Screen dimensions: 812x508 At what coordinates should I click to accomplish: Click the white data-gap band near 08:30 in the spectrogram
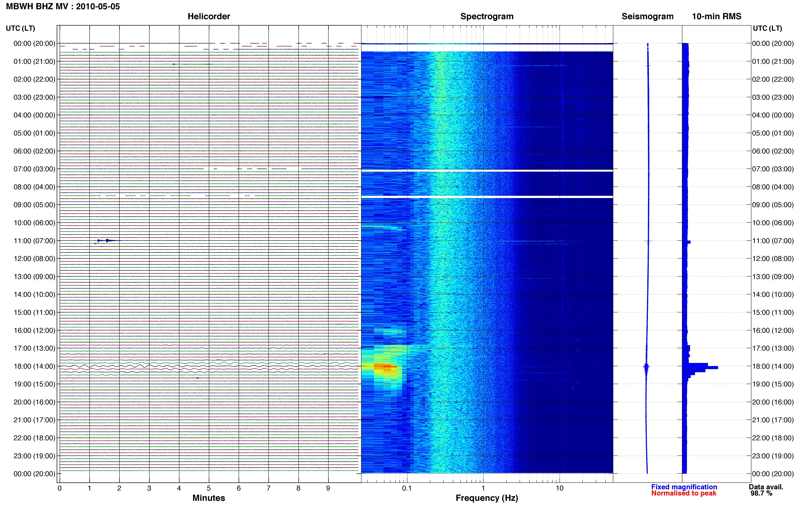click(487, 197)
